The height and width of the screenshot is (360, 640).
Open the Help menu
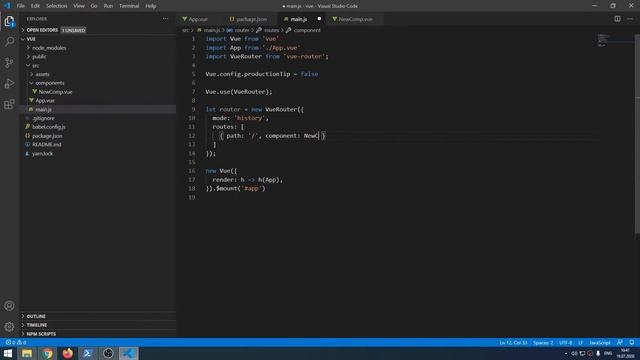click(151, 6)
